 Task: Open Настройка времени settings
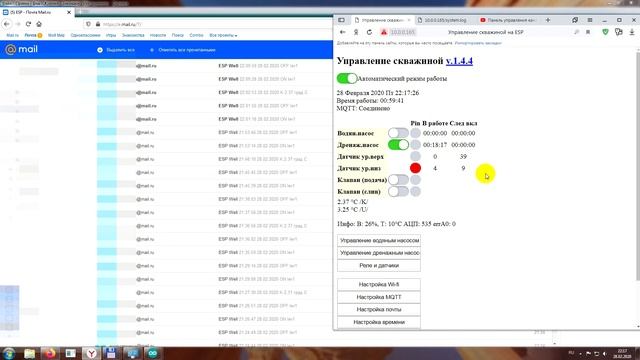coord(379,322)
